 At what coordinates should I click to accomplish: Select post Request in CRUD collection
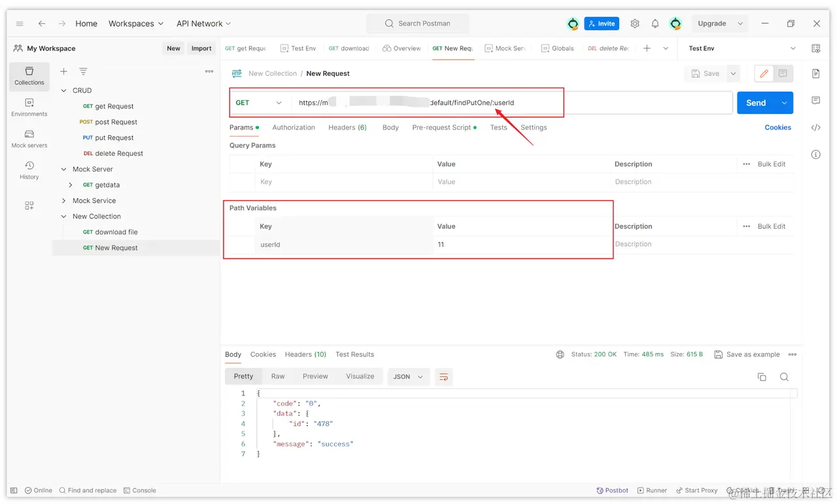coord(116,122)
